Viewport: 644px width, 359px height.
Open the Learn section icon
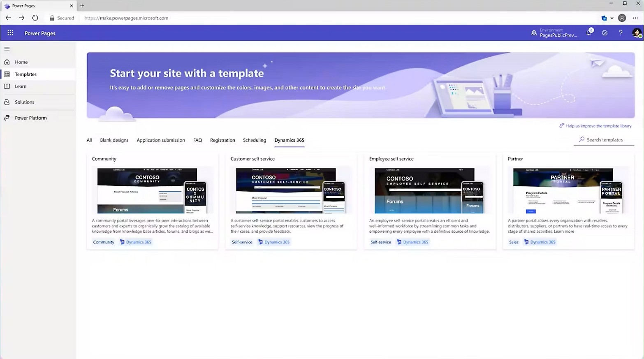click(7, 86)
